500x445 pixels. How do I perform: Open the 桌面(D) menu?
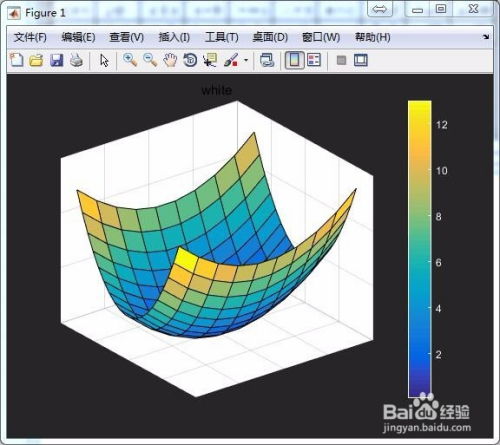(270, 37)
